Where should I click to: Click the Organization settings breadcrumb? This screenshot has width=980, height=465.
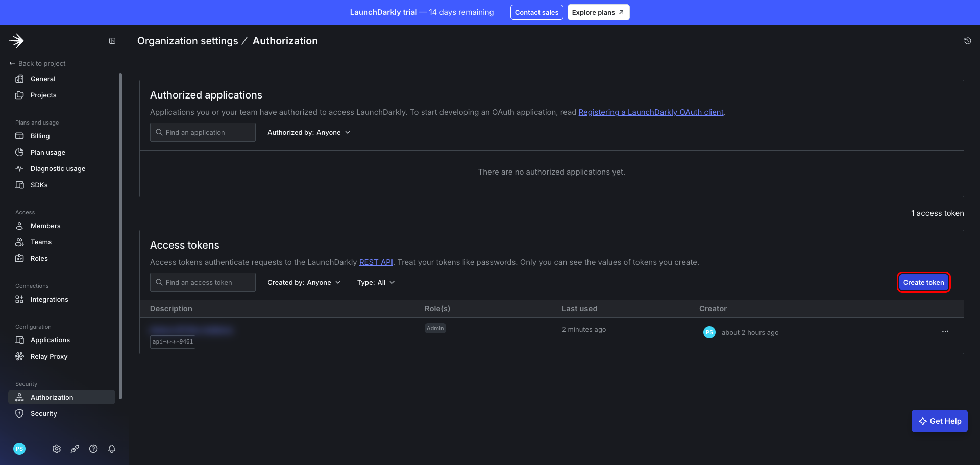pyautogui.click(x=187, y=41)
